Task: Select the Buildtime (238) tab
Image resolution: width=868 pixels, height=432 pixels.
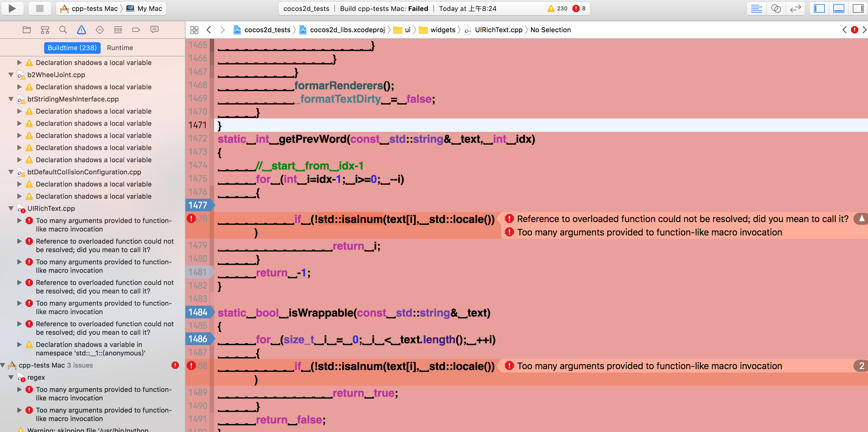Action: [72, 48]
